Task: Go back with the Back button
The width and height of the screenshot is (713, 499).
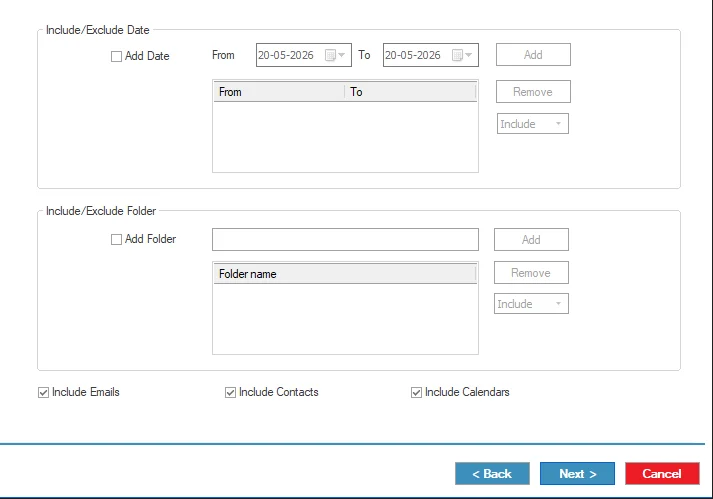Action: click(x=492, y=474)
